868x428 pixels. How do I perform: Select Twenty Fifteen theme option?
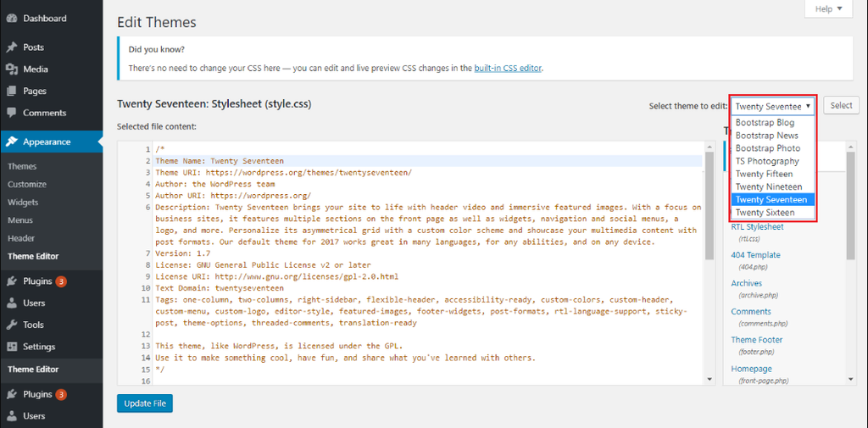point(773,174)
